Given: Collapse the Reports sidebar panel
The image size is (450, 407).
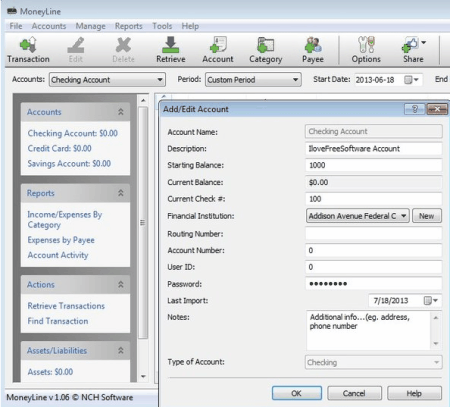Looking at the screenshot, I should (121, 193).
